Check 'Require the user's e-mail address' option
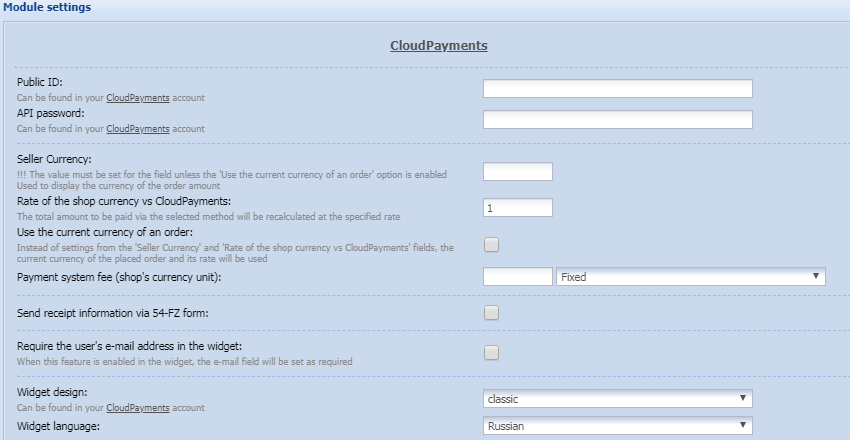This screenshot has width=850, height=440. coord(491,353)
